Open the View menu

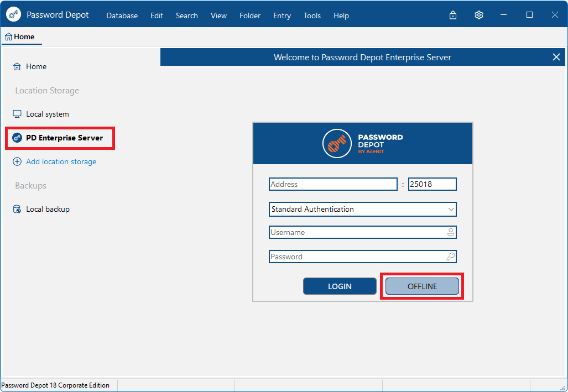(x=219, y=15)
